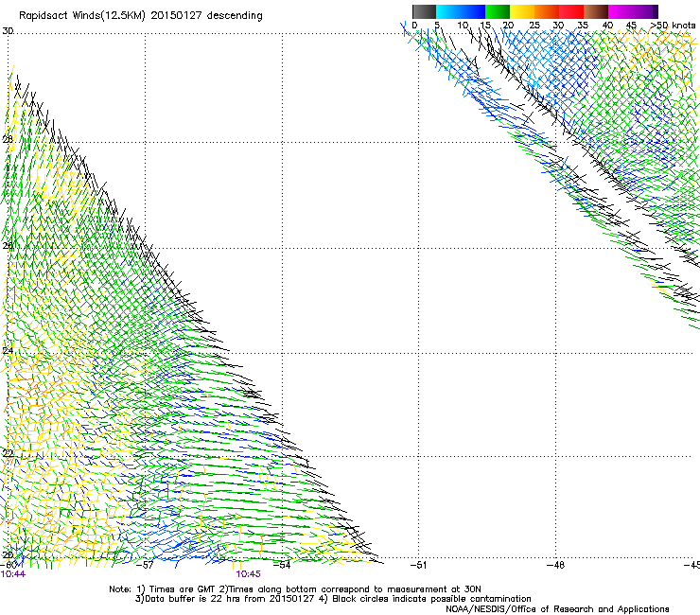The image size is (700, 615).
Task: Click the '24' latitude axis label
Action: click(8, 351)
